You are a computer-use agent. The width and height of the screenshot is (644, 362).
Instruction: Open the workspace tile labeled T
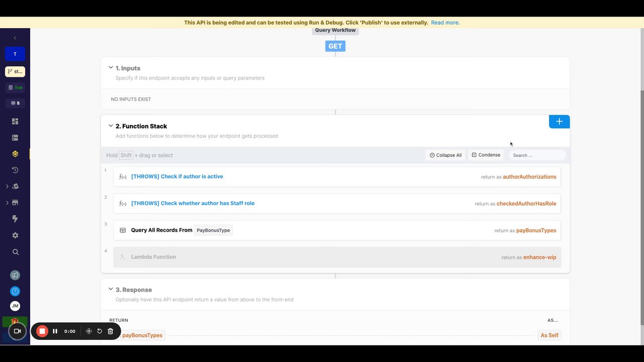click(x=15, y=54)
